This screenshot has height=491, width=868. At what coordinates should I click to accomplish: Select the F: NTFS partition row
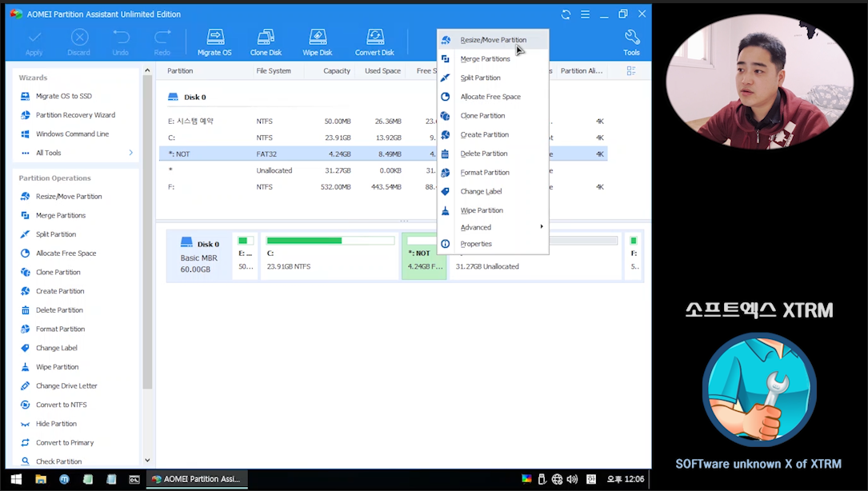pyautogui.click(x=383, y=187)
